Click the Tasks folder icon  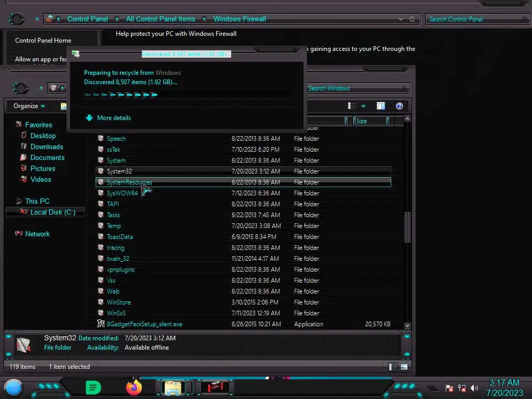pyautogui.click(x=101, y=215)
